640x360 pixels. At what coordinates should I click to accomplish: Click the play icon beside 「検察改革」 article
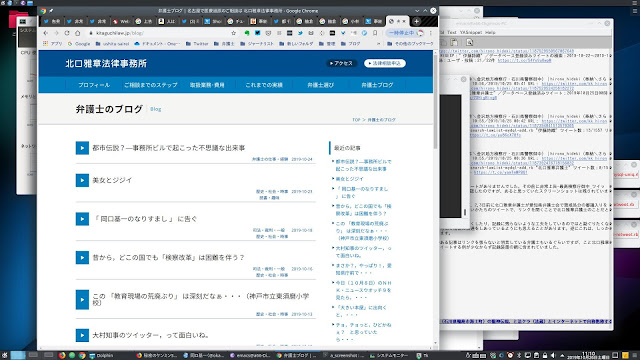[82, 258]
